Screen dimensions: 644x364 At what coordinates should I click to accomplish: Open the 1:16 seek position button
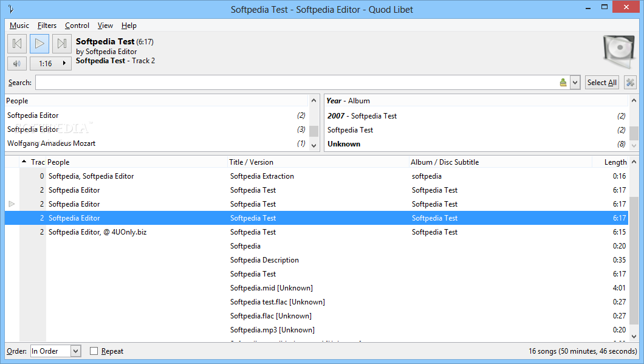(51, 63)
